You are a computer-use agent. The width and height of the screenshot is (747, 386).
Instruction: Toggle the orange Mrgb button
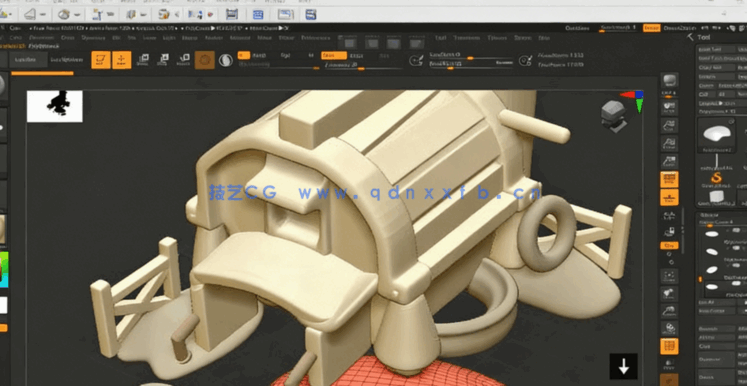click(243, 55)
